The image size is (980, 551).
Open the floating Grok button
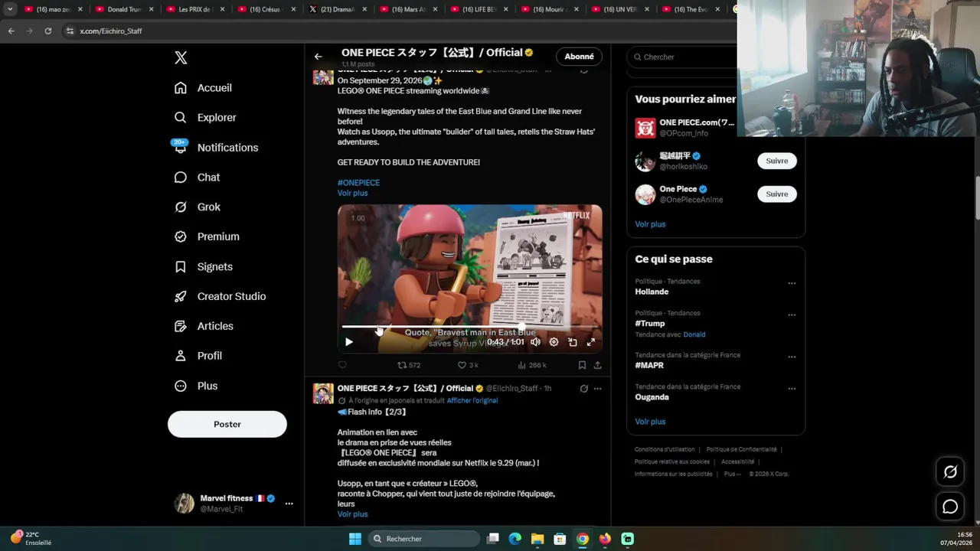coord(950,472)
